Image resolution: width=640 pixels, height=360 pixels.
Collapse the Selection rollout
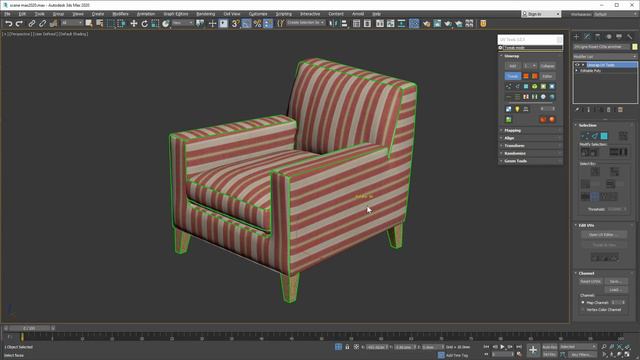(588, 125)
